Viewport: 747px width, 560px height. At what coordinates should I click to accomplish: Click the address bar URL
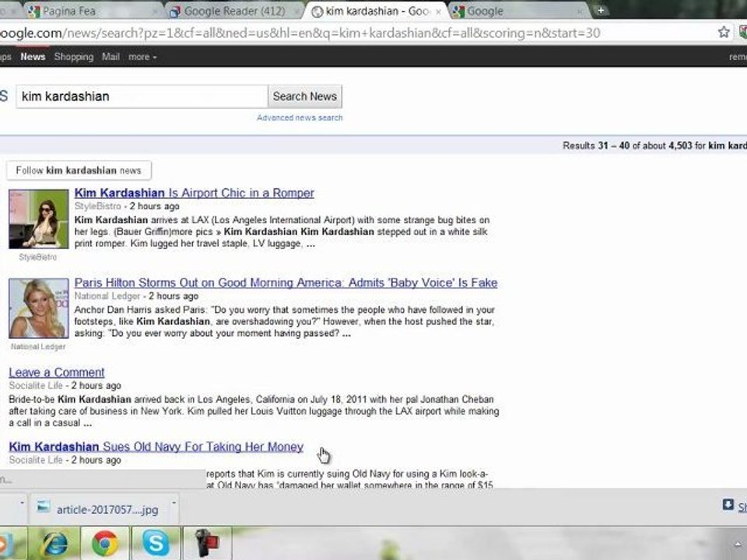point(300,33)
